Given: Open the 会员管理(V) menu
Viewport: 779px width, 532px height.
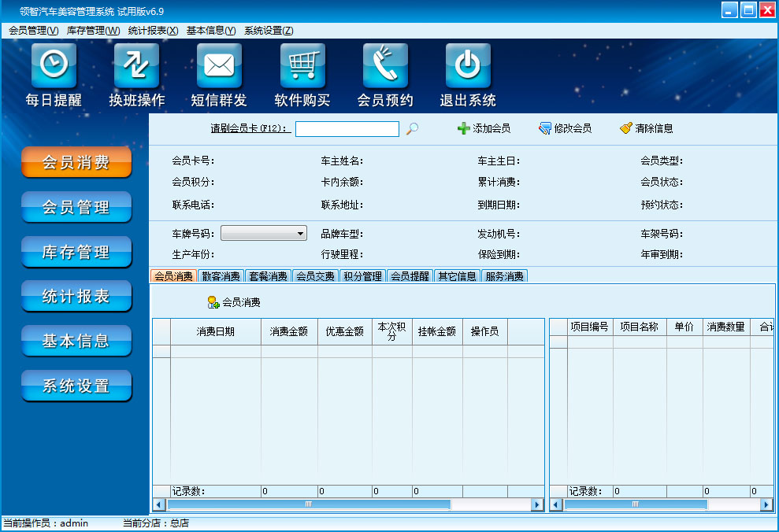Looking at the screenshot, I should (34, 31).
